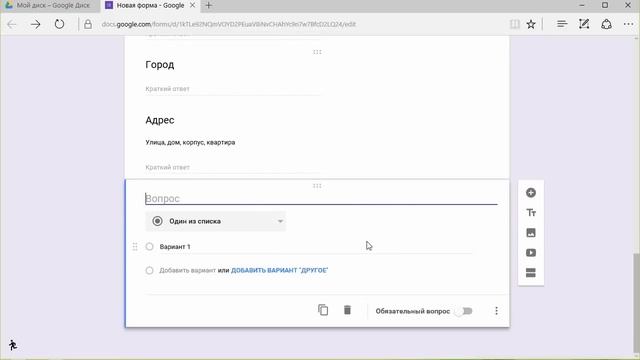Image resolution: width=640 pixels, height=360 pixels.
Task: Add title and description block
Action: [x=531, y=213]
